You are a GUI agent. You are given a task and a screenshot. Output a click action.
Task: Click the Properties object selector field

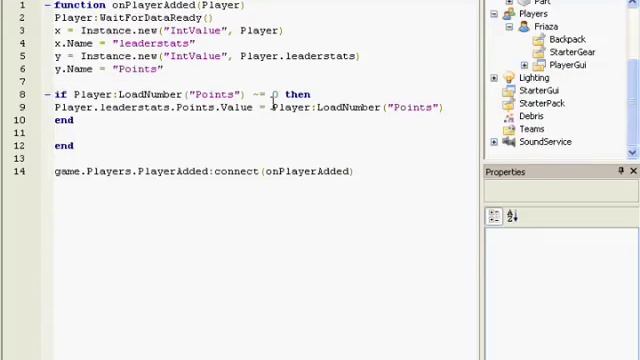click(561, 191)
